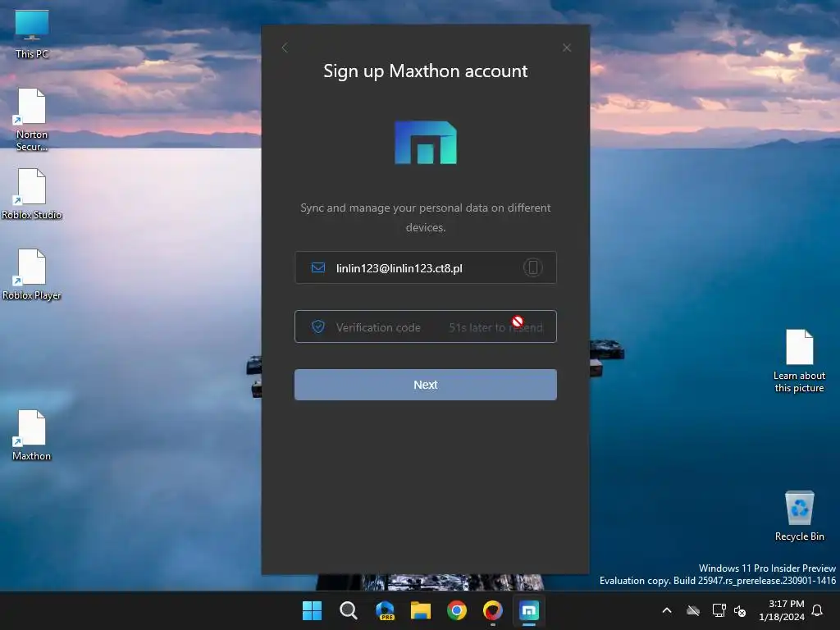Select the Roblox Player desktop shortcut
This screenshot has height=630, width=840.
click(x=32, y=275)
